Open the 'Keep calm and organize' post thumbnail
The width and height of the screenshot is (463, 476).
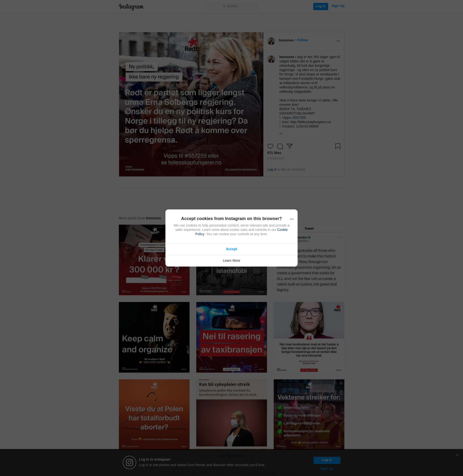click(x=154, y=337)
